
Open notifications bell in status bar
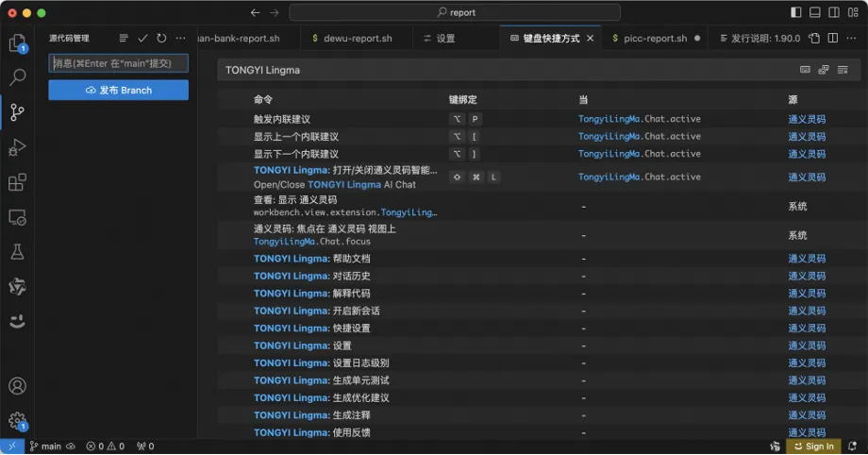(853, 447)
